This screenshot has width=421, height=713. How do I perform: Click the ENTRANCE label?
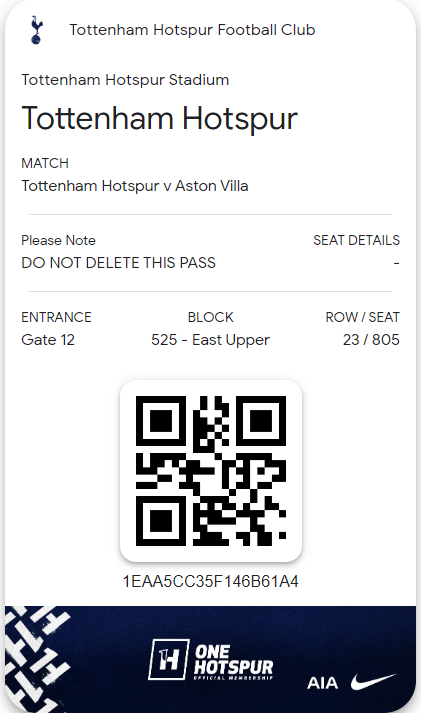point(56,317)
